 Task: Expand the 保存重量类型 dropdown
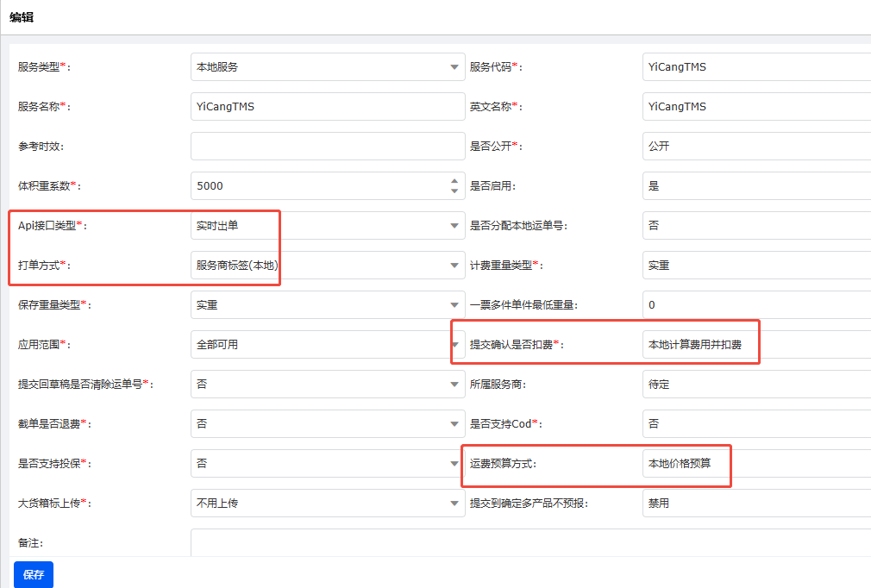pyautogui.click(x=327, y=305)
